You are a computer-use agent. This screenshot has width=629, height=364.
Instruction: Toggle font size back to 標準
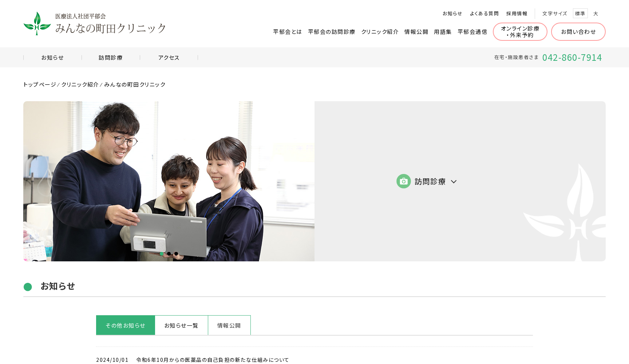(x=580, y=13)
